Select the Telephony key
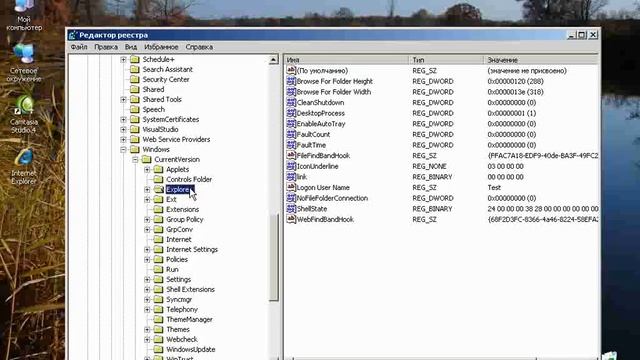640x360 pixels. click(182, 309)
